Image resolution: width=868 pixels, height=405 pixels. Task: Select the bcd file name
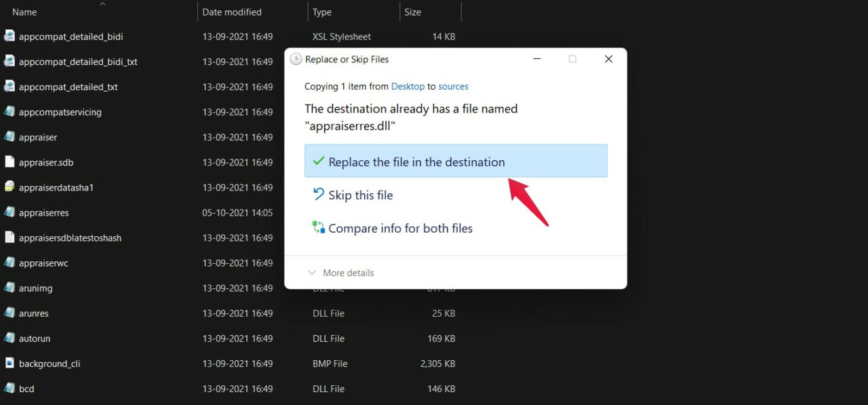[x=26, y=389]
